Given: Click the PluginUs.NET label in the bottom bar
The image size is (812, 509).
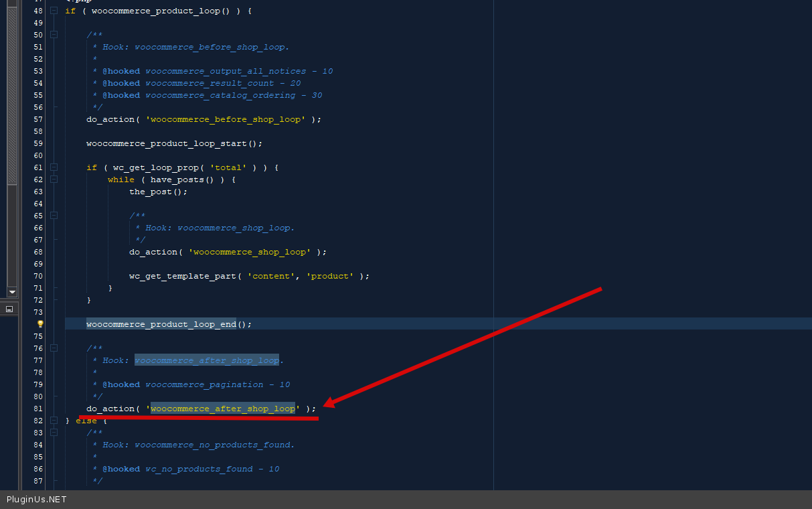Looking at the screenshot, I should pyautogui.click(x=37, y=500).
